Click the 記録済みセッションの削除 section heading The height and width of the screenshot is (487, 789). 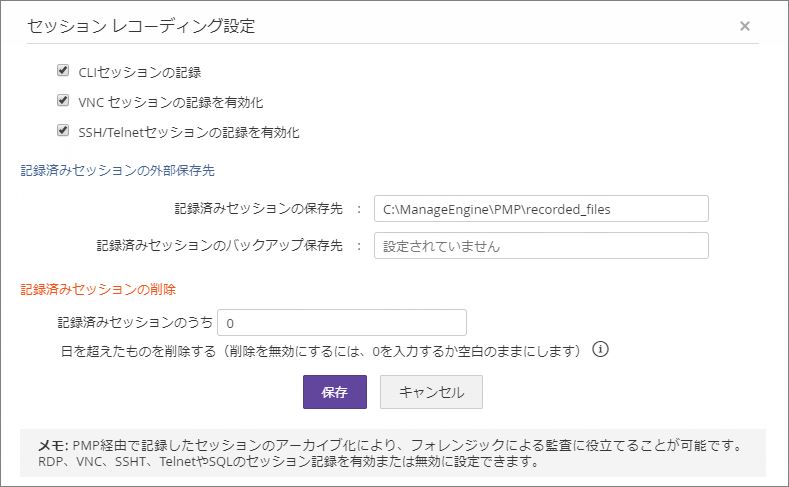pos(98,289)
